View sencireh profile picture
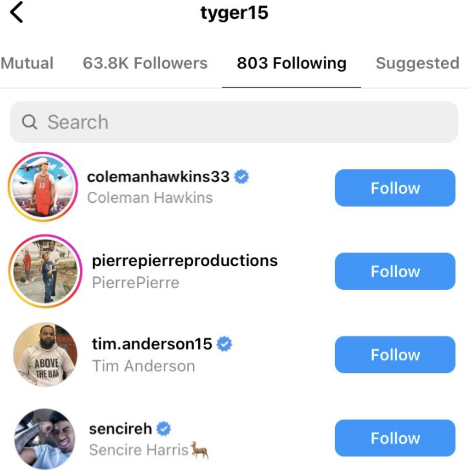 tap(45, 438)
